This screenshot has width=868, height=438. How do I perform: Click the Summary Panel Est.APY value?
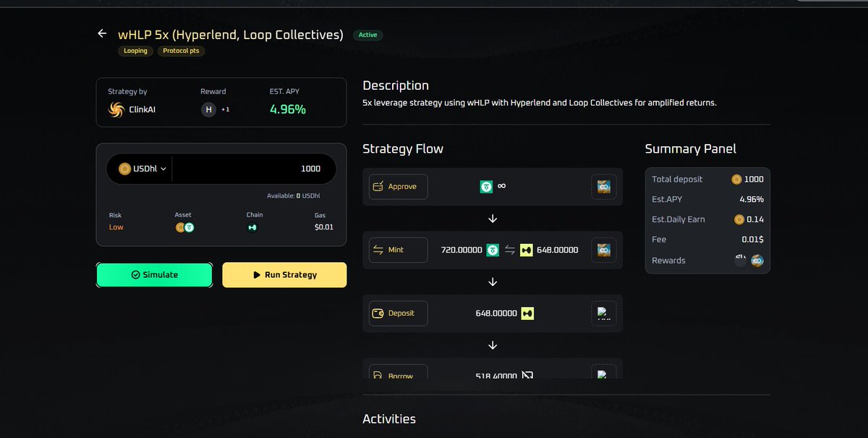[x=752, y=199]
